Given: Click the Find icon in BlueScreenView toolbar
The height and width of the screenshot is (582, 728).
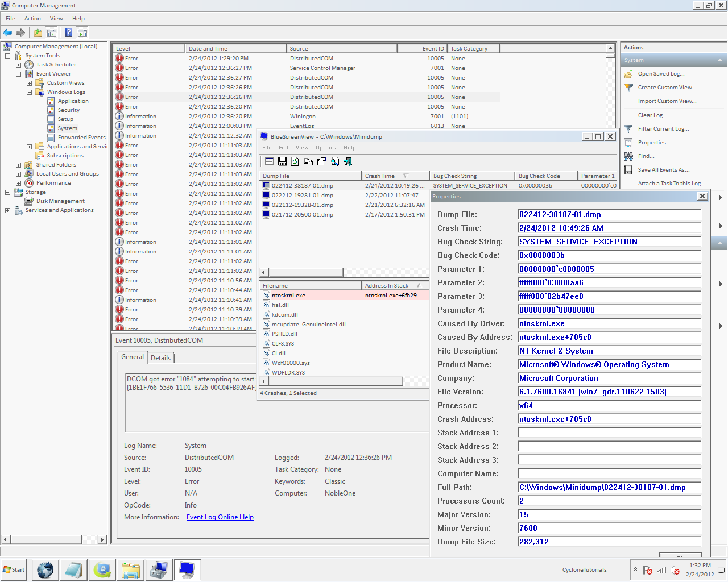Looking at the screenshot, I should click(335, 161).
